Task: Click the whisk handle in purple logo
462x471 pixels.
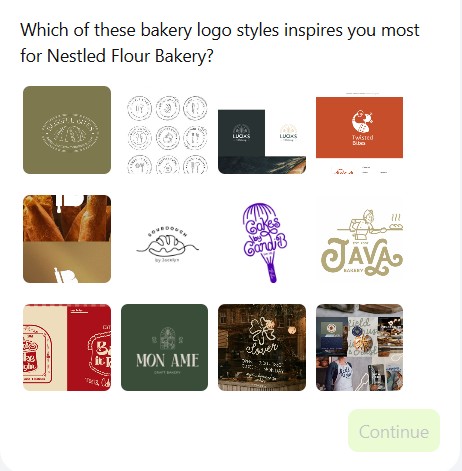Action: [x=271, y=271]
